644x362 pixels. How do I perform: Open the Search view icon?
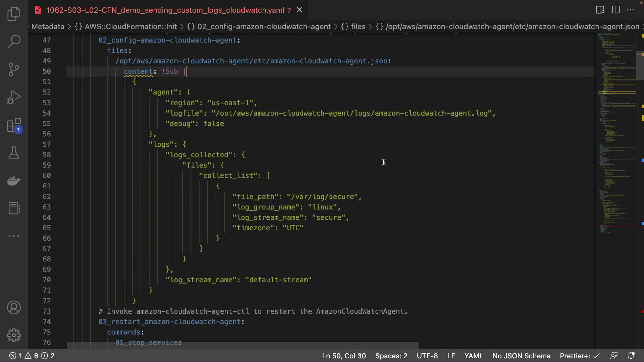pyautogui.click(x=14, y=42)
